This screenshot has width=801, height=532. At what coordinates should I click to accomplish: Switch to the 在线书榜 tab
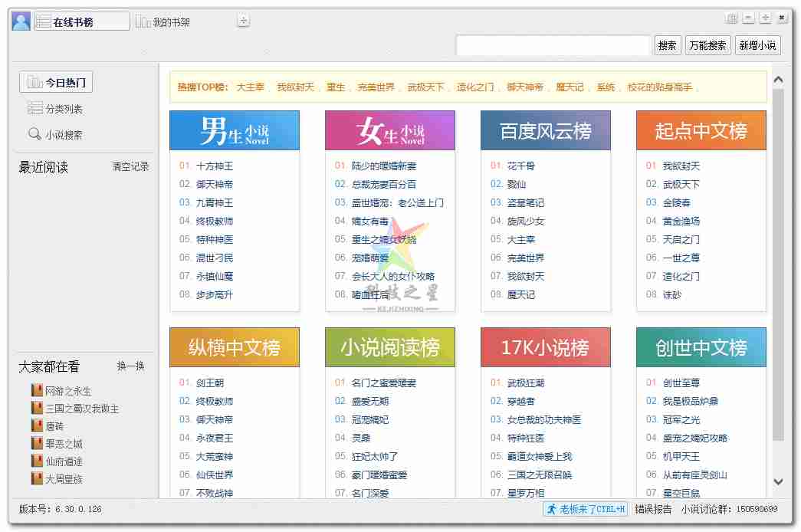(x=82, y=21)
